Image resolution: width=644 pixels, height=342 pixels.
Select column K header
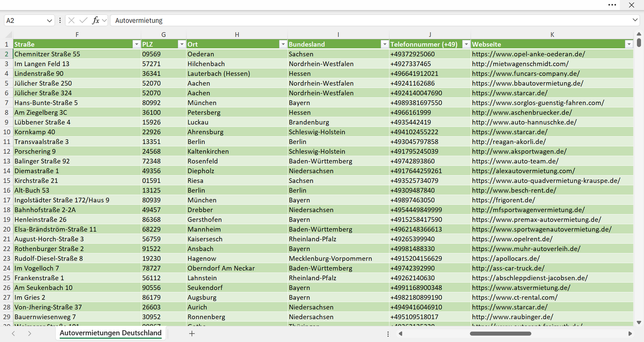[552, 35]
